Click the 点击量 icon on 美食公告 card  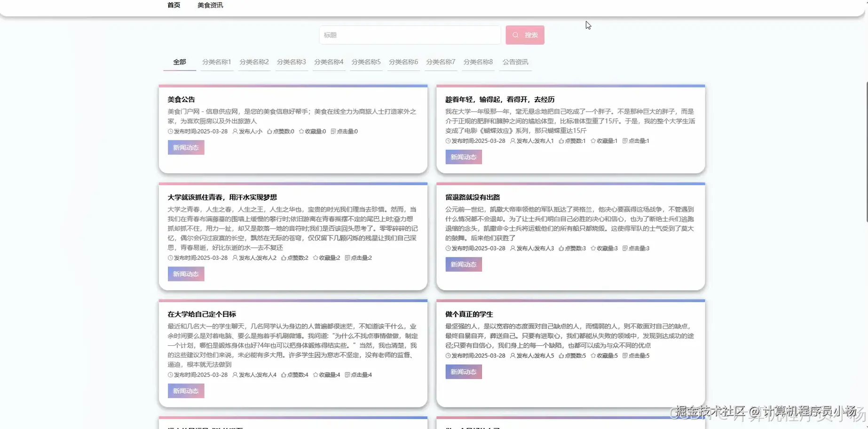pos(333,132)
